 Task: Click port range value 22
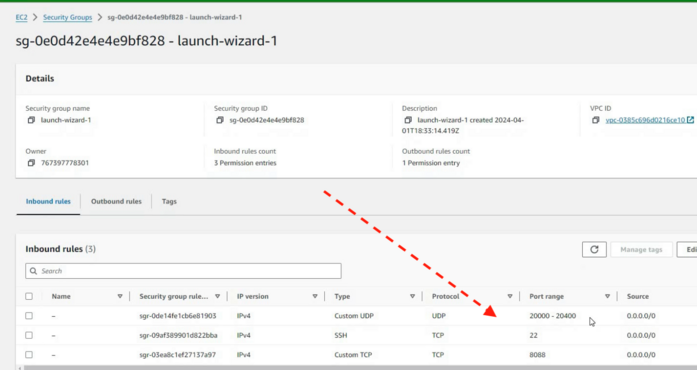533,335
